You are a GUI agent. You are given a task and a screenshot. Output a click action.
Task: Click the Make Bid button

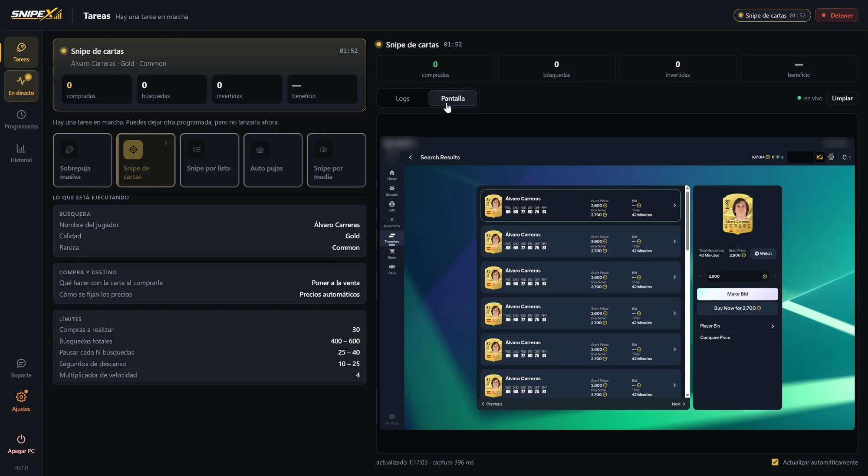click(737, 294)
